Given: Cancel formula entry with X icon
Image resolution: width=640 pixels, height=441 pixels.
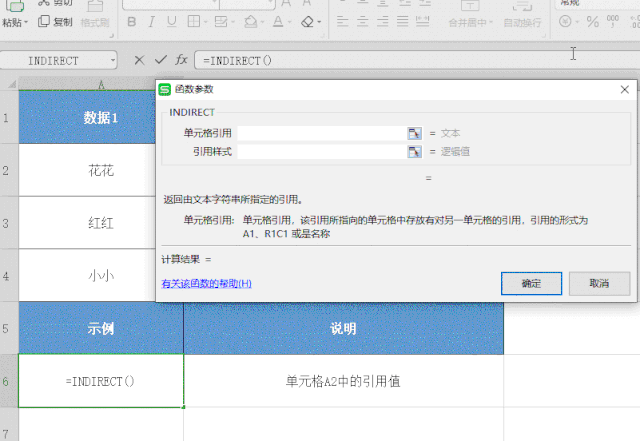Looking at the screenshot, I should (x=139, y=60).
